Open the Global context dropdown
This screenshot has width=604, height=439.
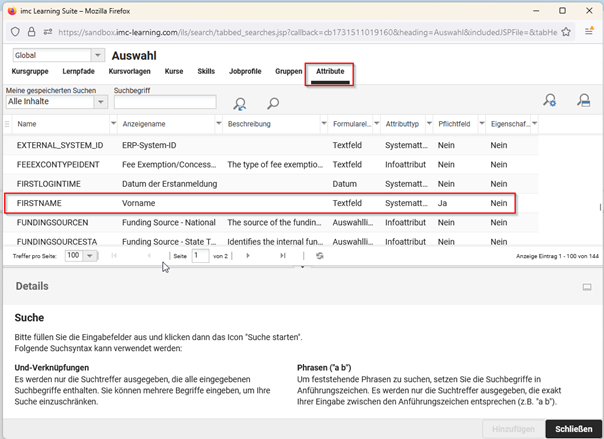click(x=96, y=56)
